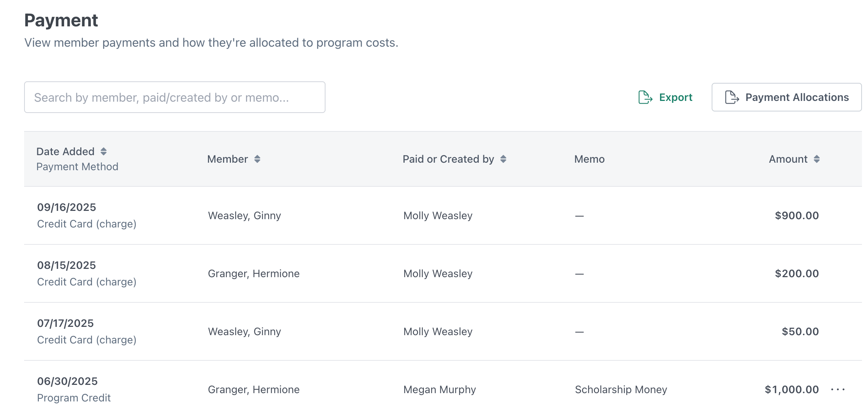Click the Amount column sort icon
The width and height of the screenshot is (868, 418).
click(817, 159)
